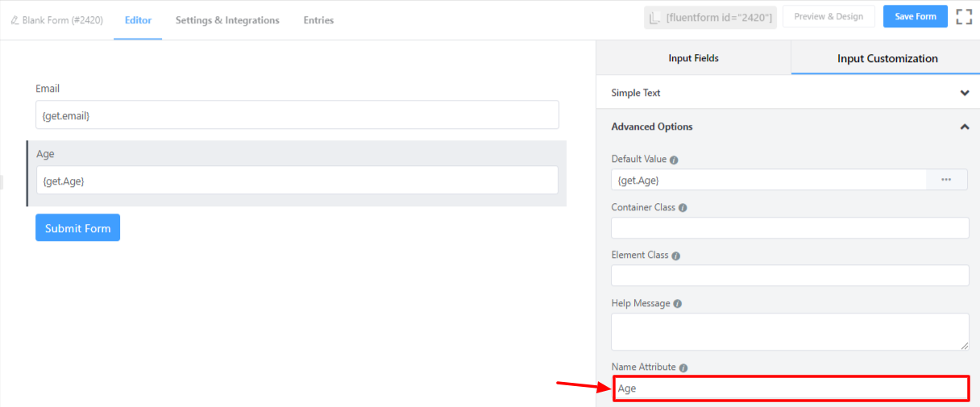
Task: Open the Entries tab
Action: click(x=318, y=20)
